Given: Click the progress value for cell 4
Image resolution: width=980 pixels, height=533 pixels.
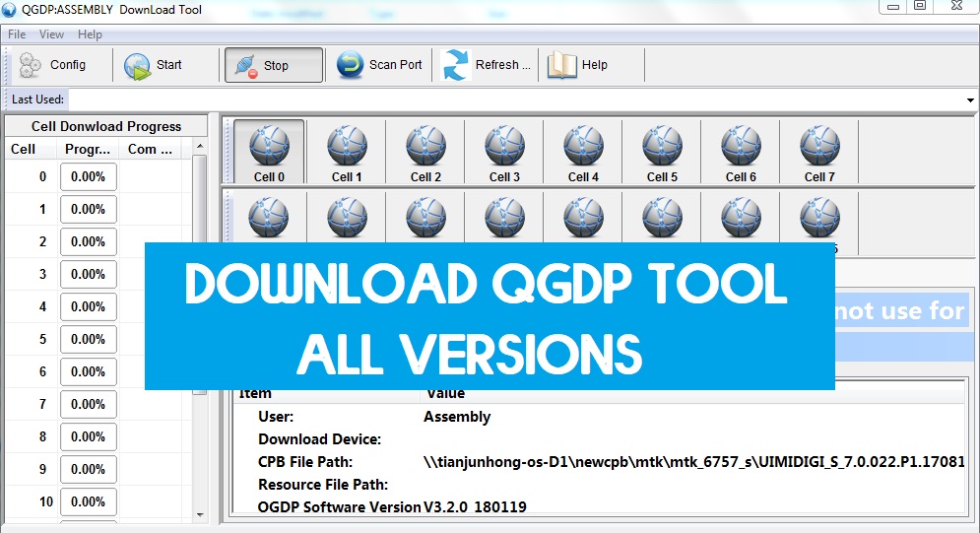Looking at the screenshot, I should [x=88, y=306].
